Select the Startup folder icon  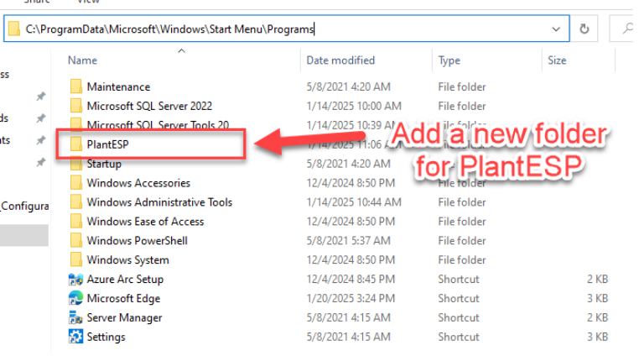[76, 164]
